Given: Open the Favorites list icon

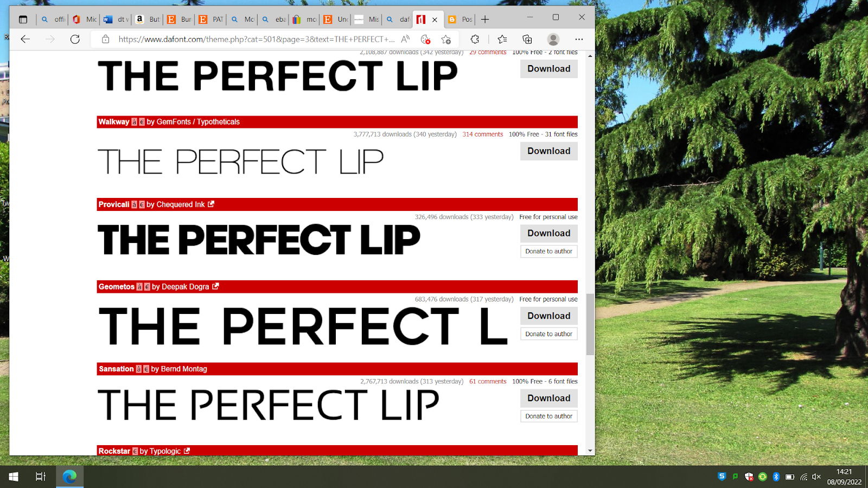Looking at the screenshot, I should coord(502,39).
